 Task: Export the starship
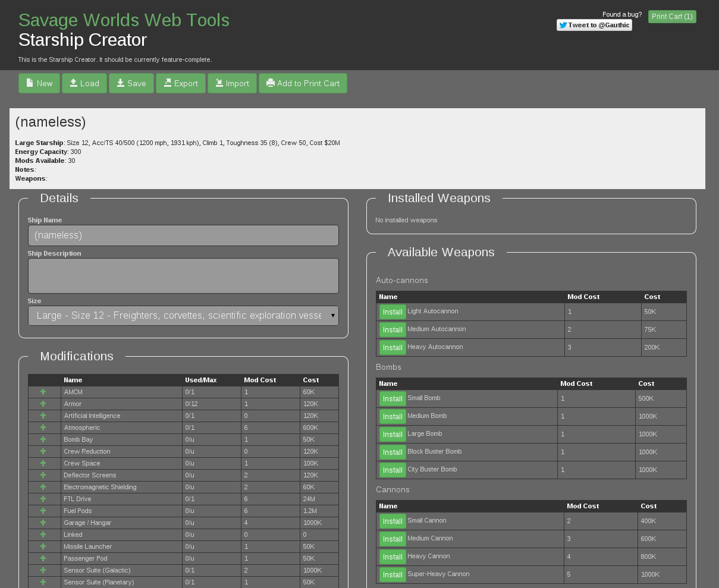coord(181,83)
